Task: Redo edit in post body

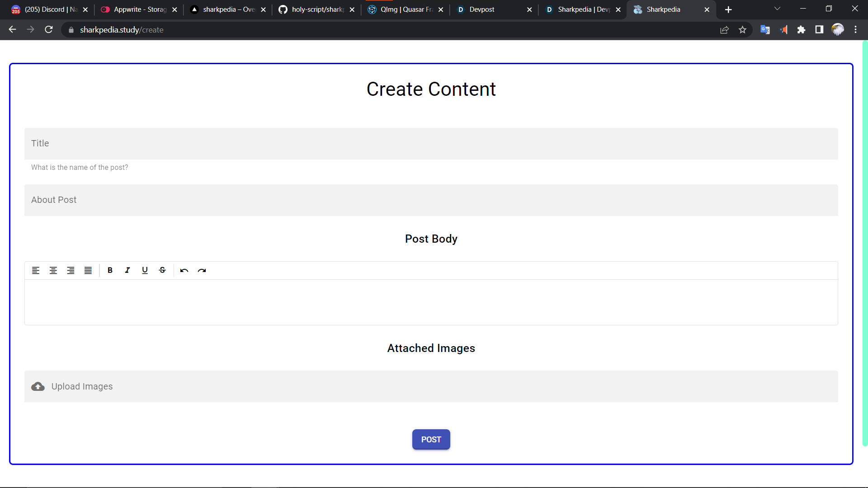Action: pyautogui.click(x=202, y=270)
